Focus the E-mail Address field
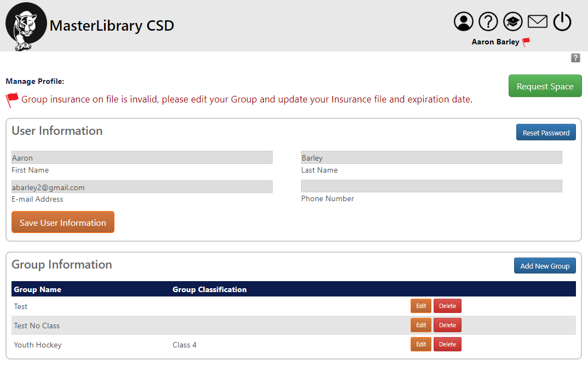 click(x=142, y=187)
